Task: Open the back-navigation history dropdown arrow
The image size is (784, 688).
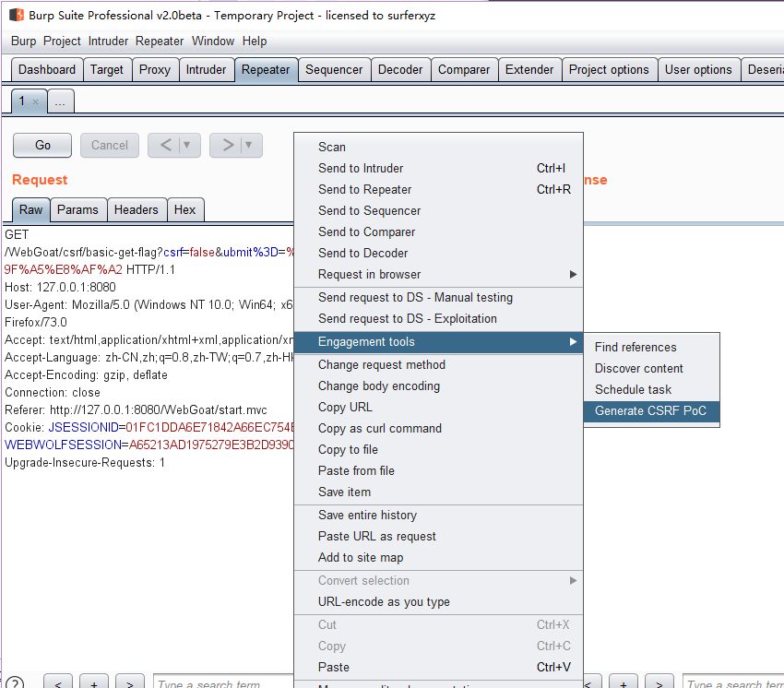Action: coord(184,145)
